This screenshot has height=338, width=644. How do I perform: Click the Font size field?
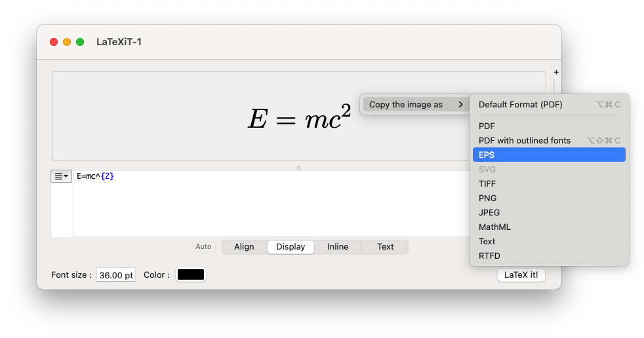pyautogui.click(x=116, y=275)
